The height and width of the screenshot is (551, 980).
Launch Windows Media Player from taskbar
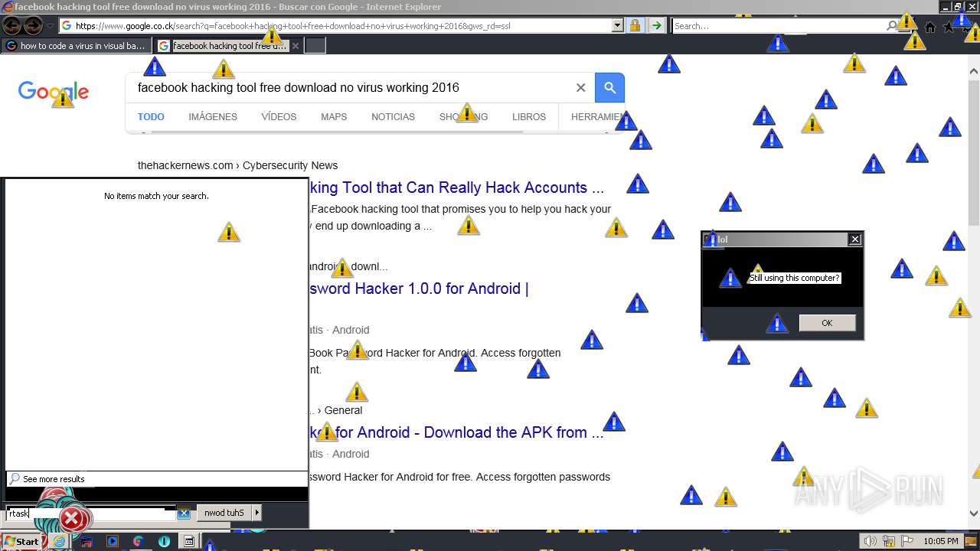pyautogui.click(x=113, y=541)
